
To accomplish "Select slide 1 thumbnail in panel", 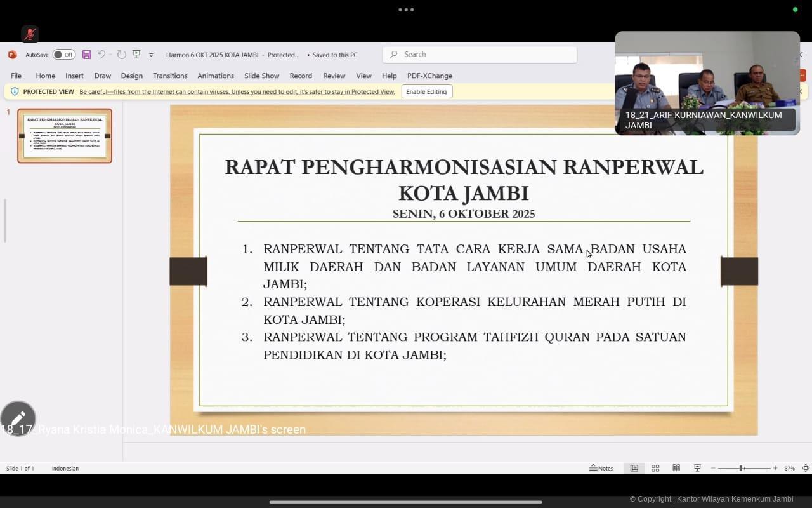I will [x=65, y=136].
